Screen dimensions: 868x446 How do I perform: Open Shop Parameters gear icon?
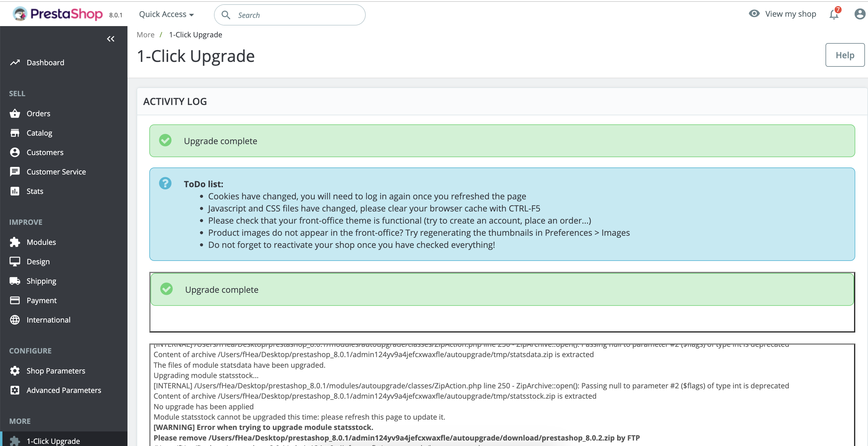point(15,370)
